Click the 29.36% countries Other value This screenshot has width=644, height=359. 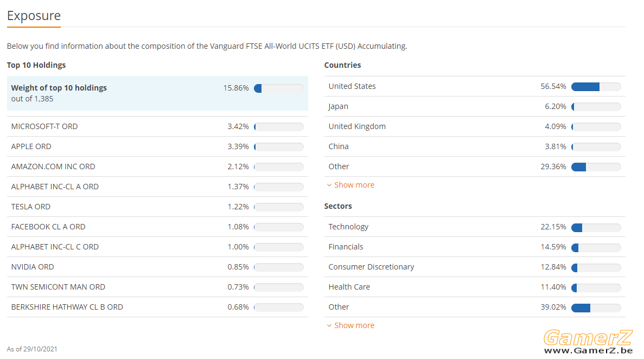point(553,167)
